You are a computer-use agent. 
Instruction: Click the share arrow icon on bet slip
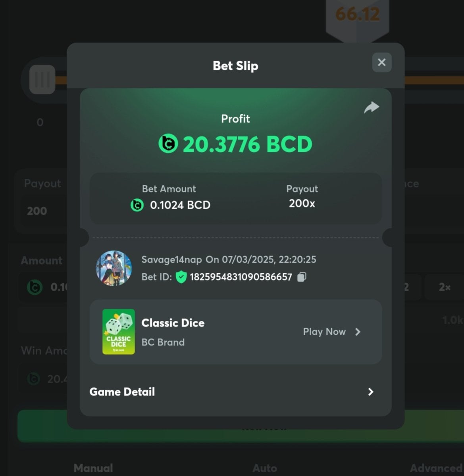372,107
